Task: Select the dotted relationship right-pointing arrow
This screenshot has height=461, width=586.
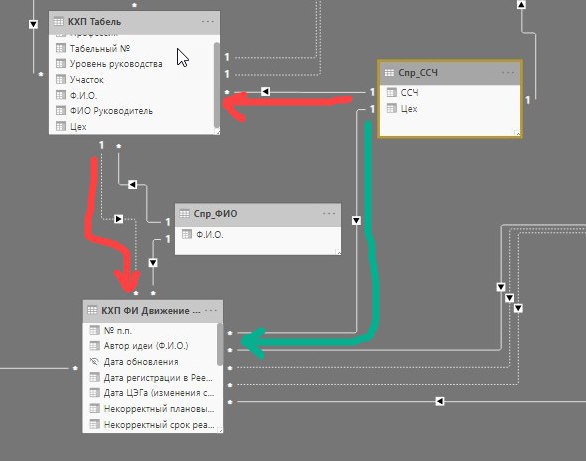Action: (x=118, y=219)
